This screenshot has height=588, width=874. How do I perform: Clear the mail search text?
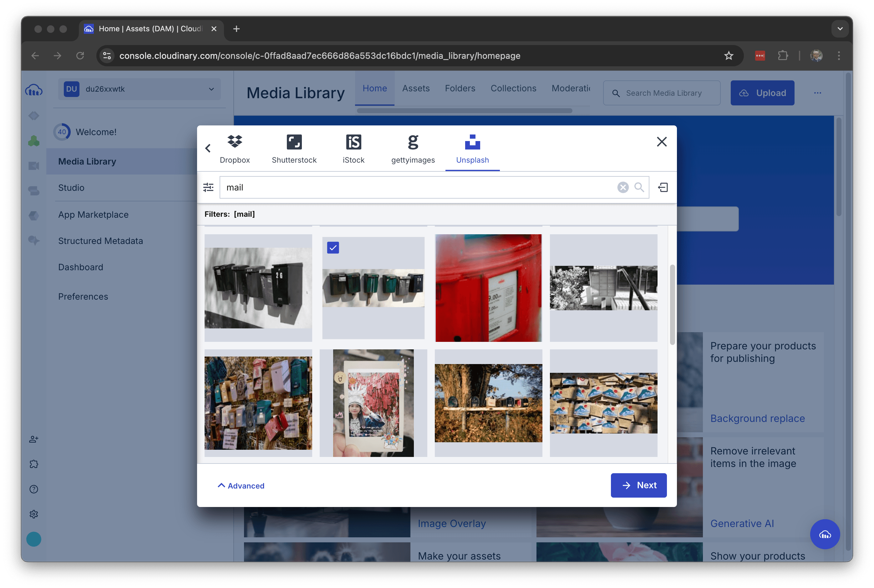(x=623, y=187)
